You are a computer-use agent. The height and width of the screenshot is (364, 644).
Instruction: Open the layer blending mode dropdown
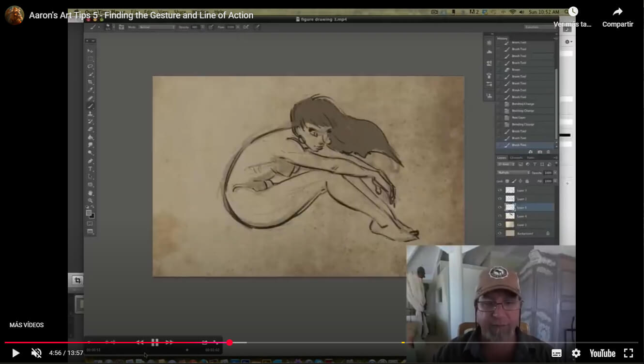pos(514,172)
